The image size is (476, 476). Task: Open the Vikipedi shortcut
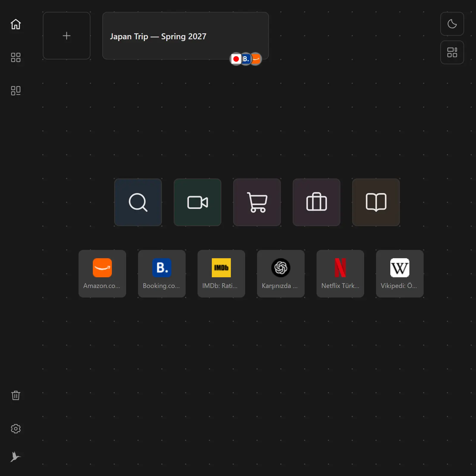pyautogui.click(x=400, y=274)
